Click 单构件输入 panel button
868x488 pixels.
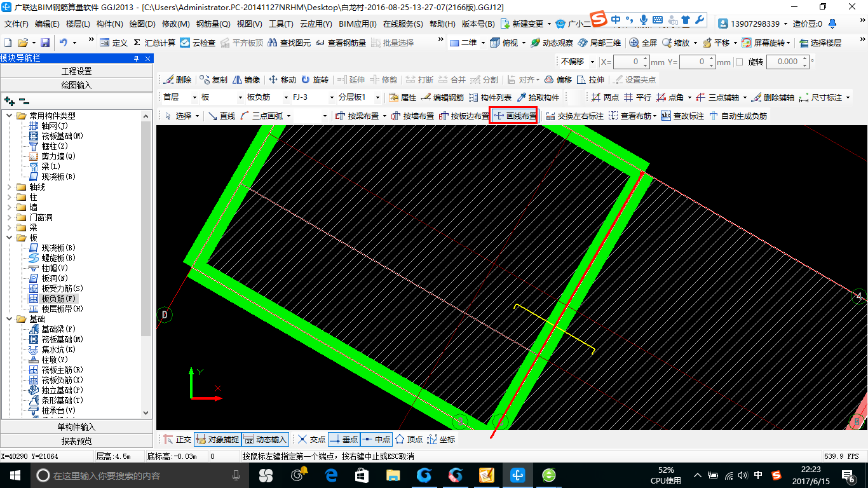(76, 427)
